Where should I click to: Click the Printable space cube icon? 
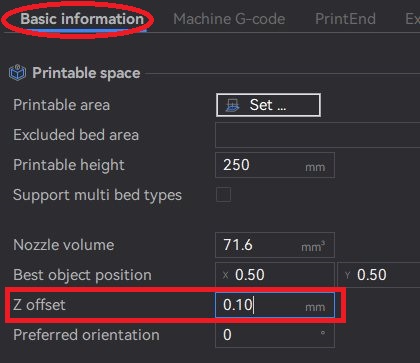click(x=17, y=73)
